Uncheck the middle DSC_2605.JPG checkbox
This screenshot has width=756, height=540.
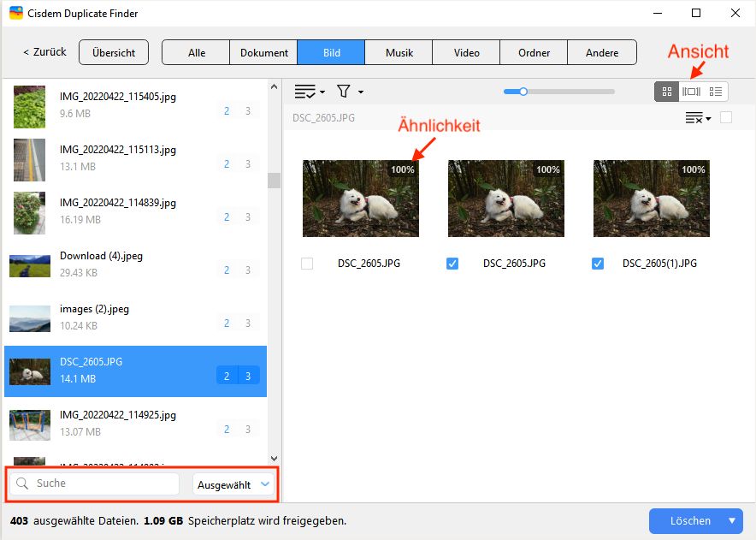coord(452,264)
